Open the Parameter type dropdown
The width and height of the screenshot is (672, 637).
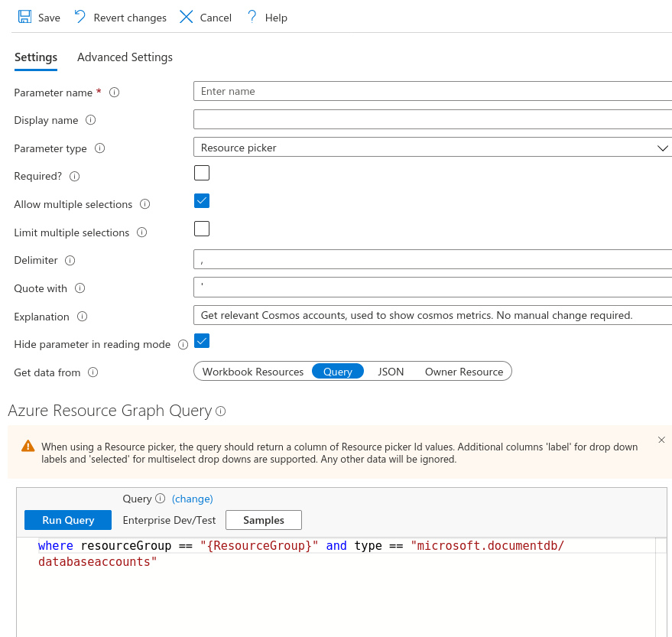(x=433, y=148)
